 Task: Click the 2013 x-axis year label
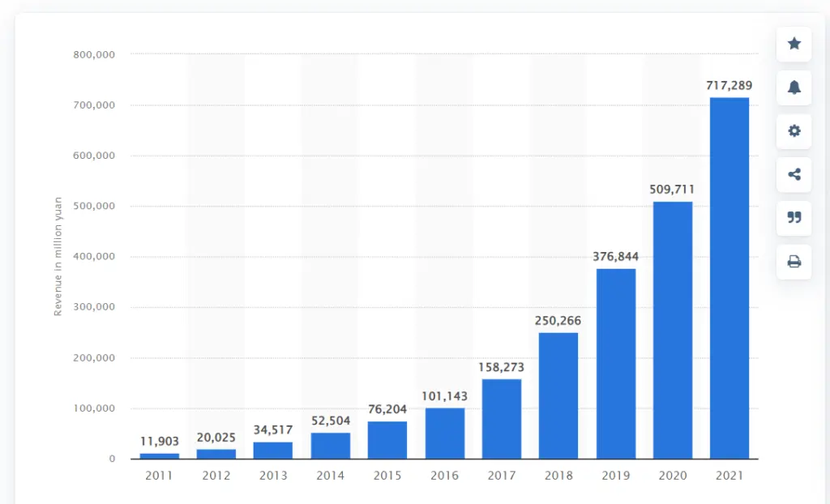[x=273, y=476]
